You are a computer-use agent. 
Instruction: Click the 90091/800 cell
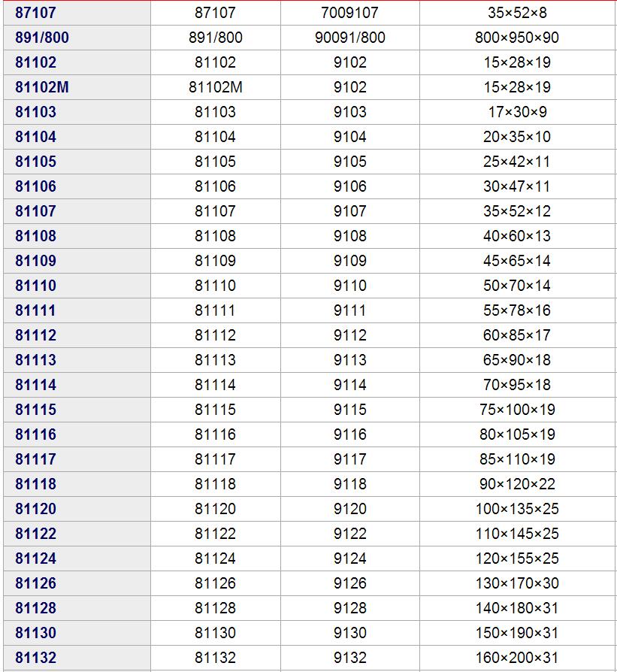tap(349, 38)
